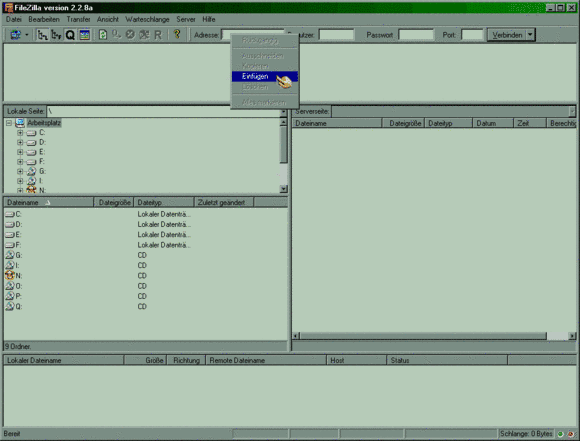Open the Hilfe menu
Viewport: 580px width, 441px height.
click(x=209, y=19)
